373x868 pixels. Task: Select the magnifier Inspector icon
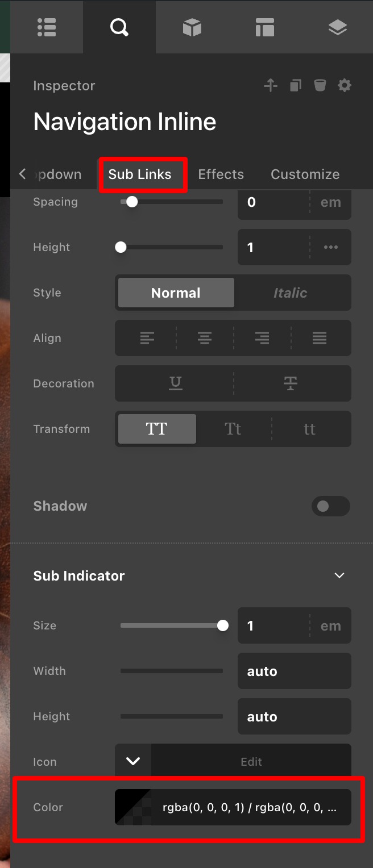click(119, 27)
